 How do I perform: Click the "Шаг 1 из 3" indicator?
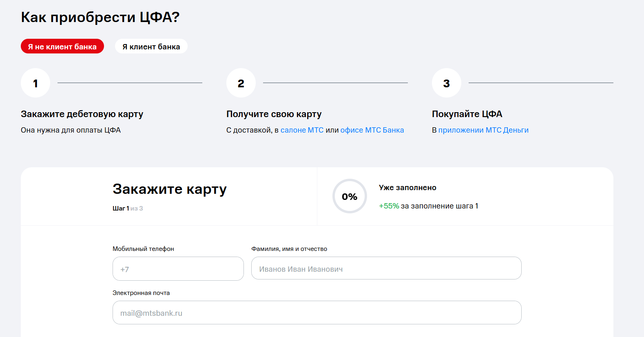click(128, 208)
